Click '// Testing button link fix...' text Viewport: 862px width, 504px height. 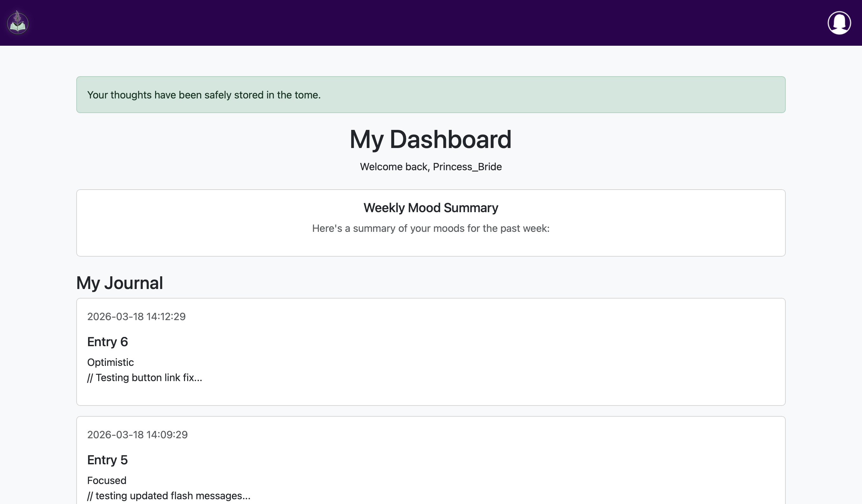click(x=144, y=378)
